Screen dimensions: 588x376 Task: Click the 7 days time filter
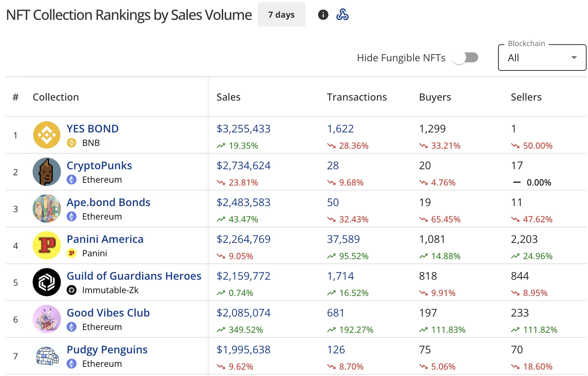281,15
